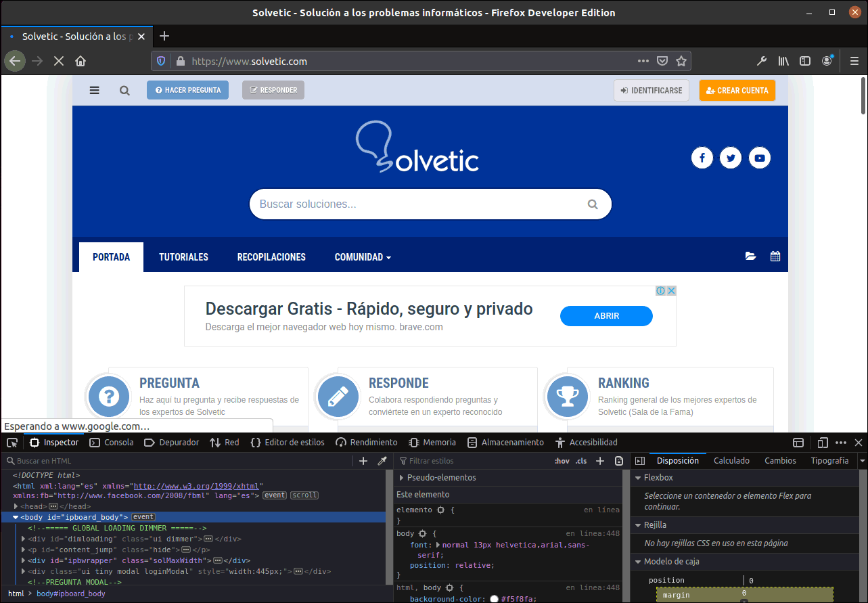Viewport: 868px width, 603px height.
Task: Click the calendar icon in the navigation bar
Action: pyautogui.click(x=775, y=256)
